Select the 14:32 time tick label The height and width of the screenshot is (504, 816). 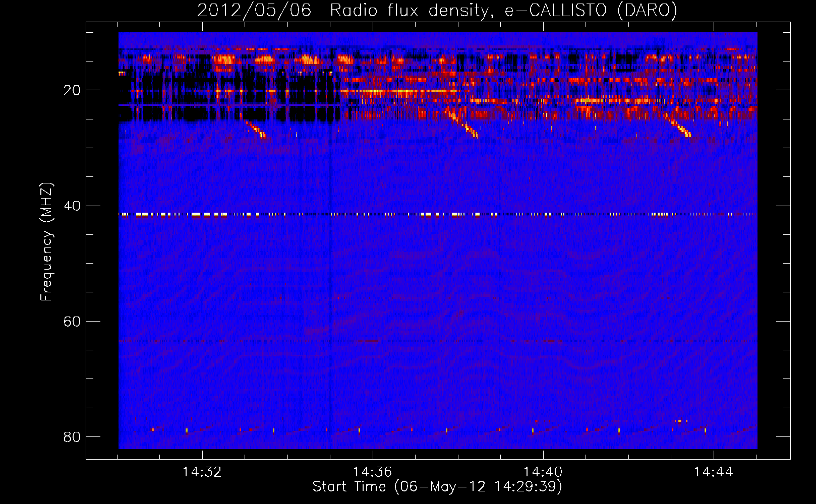[x=202, y=472]
